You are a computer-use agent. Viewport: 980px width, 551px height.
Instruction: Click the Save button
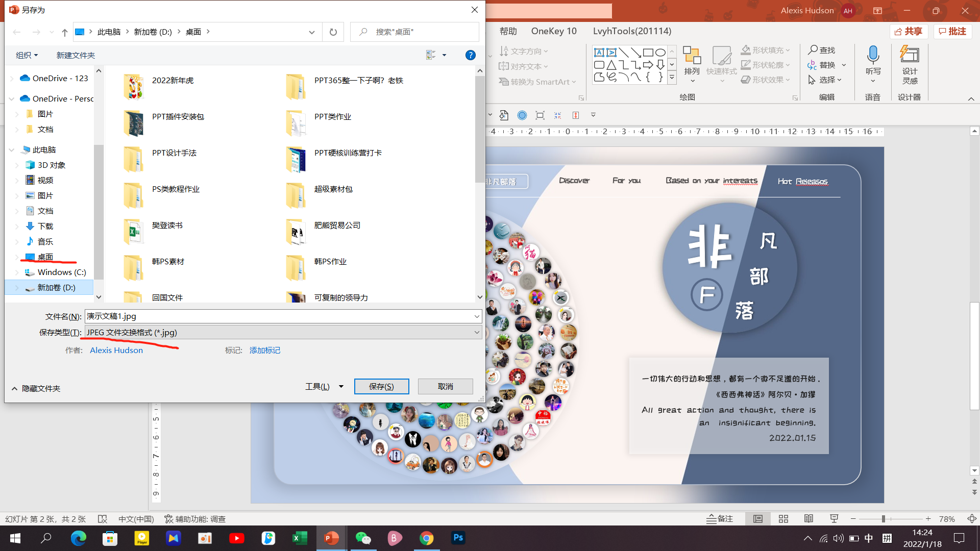(381, 387)
